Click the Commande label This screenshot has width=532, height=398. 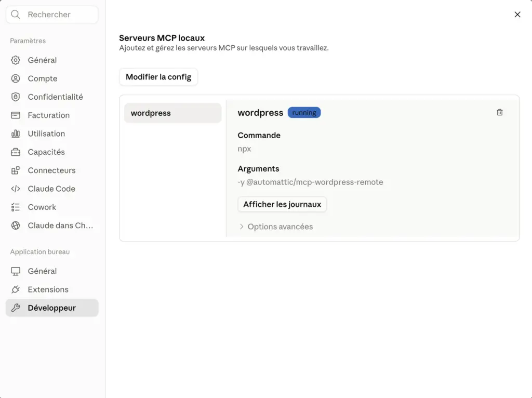pyautogui.click(x=259, y=136)
